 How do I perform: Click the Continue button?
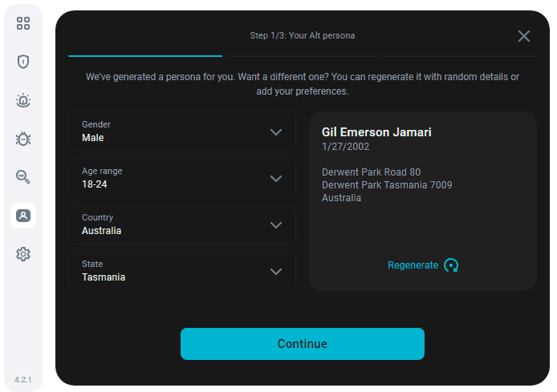coord(303,344)
